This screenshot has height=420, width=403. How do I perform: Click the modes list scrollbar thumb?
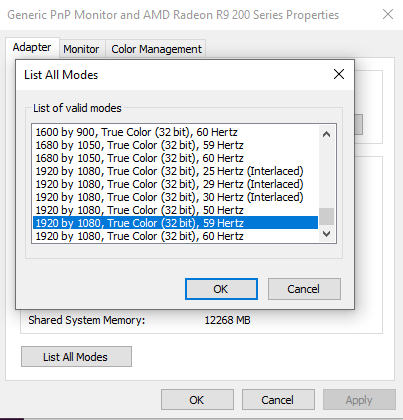[x=326, y=217]
